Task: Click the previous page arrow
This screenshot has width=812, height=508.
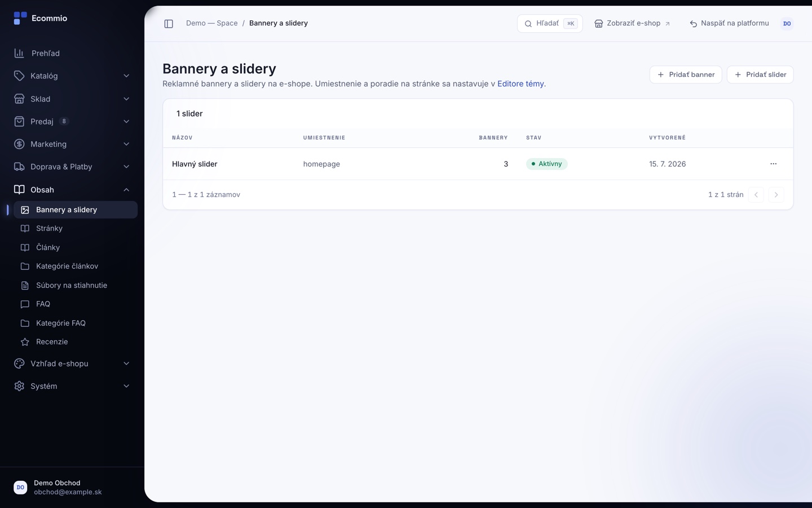Action: (756, 195)
